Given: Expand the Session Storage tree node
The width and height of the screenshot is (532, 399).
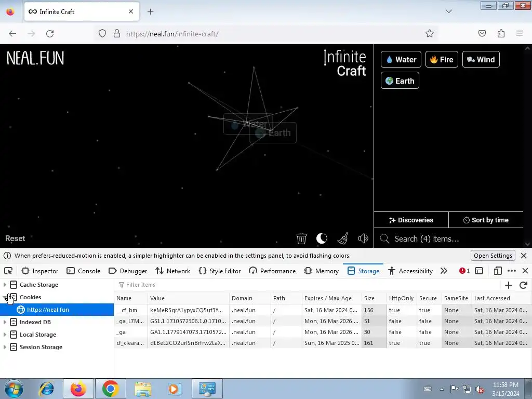Looking at the screenshot, I should [5, 347].
